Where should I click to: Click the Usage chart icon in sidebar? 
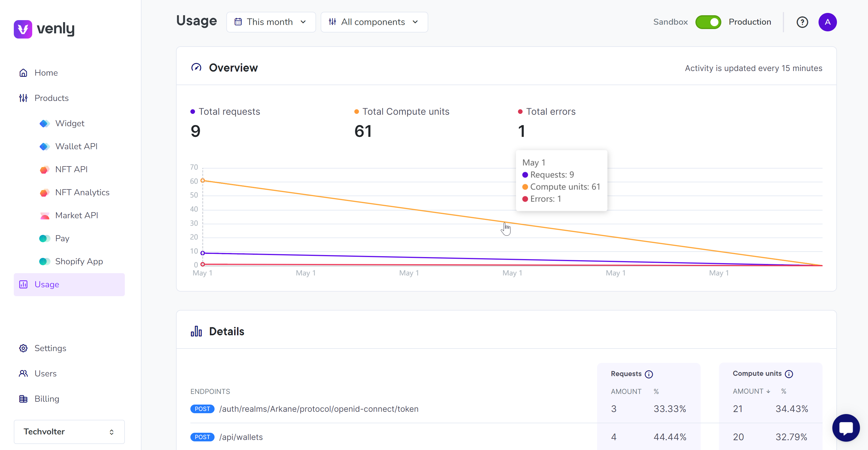coord(23,284)
